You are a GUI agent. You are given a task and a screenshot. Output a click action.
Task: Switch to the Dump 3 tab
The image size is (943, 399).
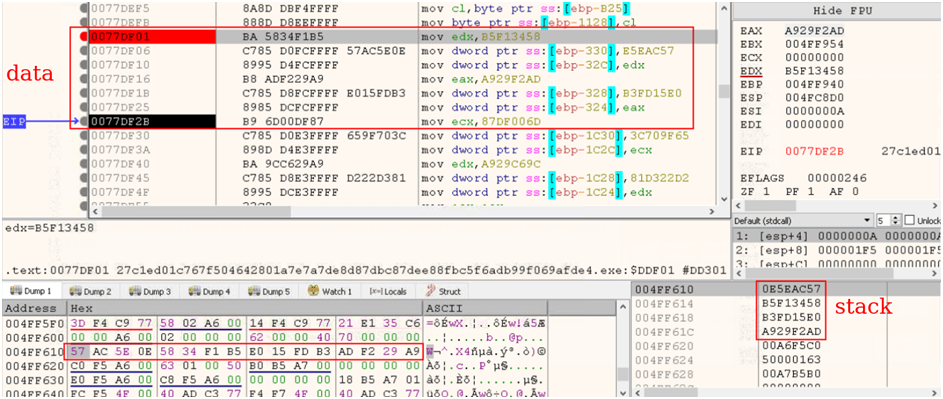point(149,291)
